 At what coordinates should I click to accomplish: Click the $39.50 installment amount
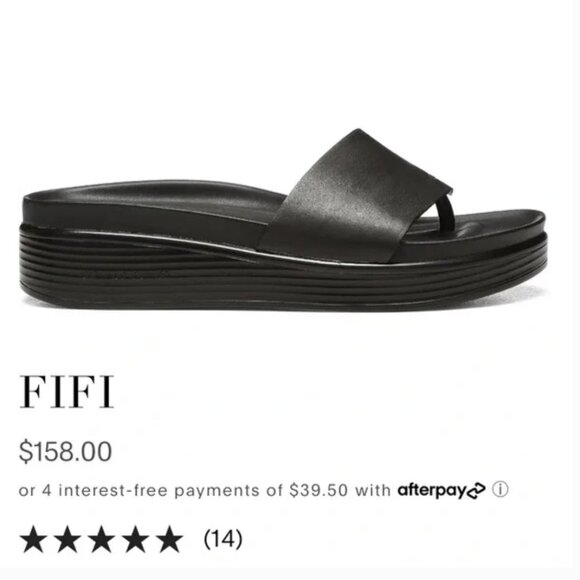[x=318, y=490]
